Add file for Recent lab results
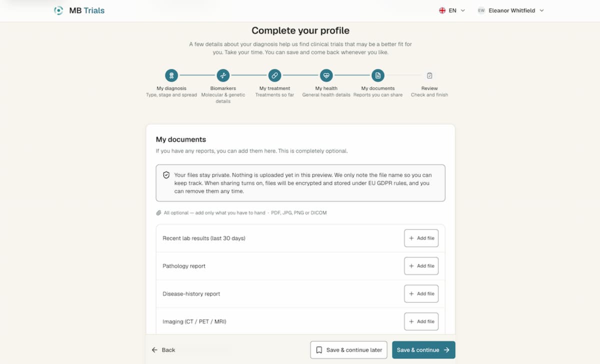Viewport: 600px width, 364px height. [421, 238]
